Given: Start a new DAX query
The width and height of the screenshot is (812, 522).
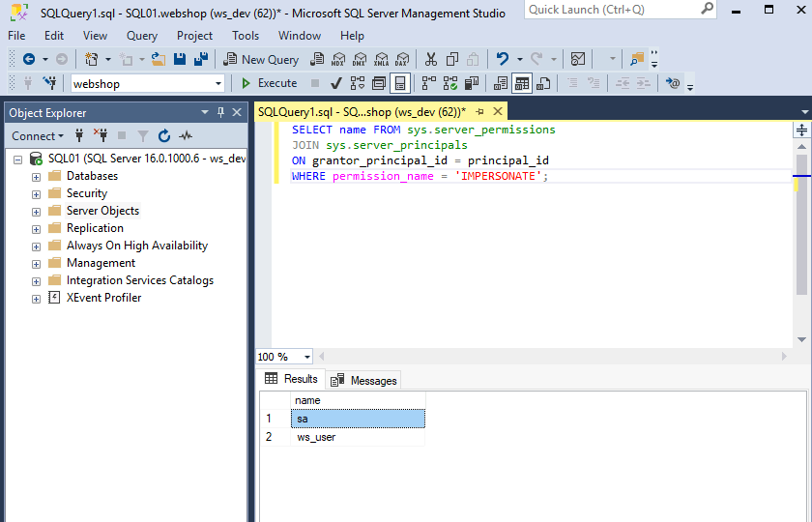Looking at the screenshot, I should 402,60.
